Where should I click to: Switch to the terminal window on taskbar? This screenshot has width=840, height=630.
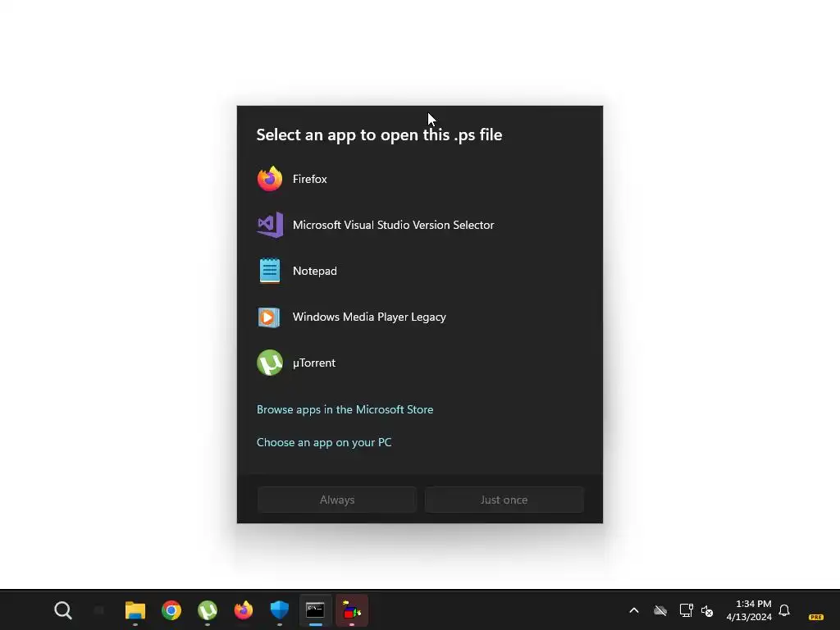point(316,610)
